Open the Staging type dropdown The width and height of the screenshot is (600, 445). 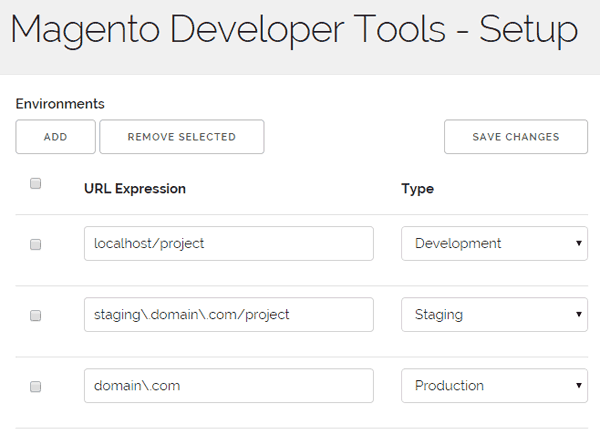pyautogui.click(x=494, y=315)
